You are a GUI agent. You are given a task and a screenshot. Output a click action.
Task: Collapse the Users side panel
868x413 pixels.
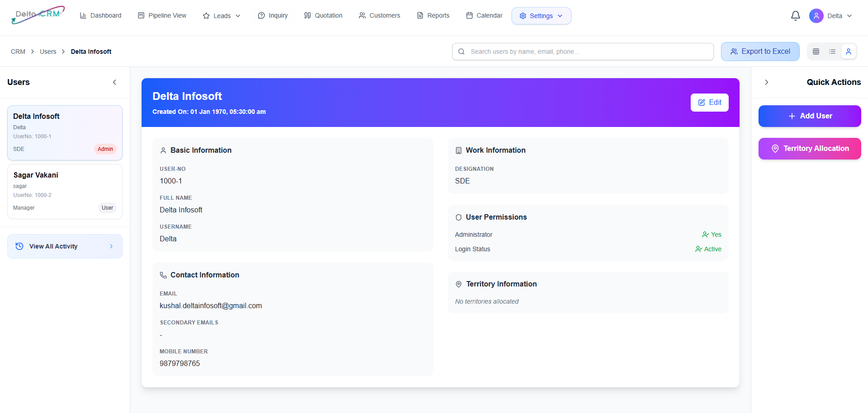pos(114,82)
